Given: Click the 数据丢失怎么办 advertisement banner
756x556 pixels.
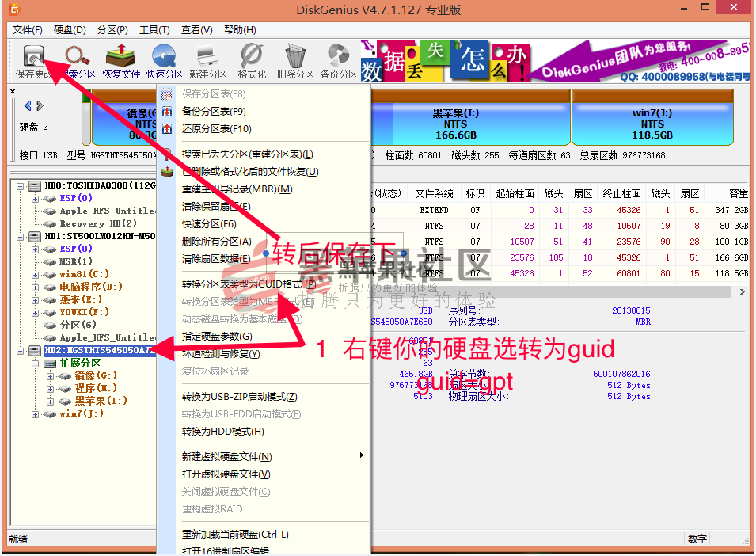Looking at the screenshot, I should [446, 61].
